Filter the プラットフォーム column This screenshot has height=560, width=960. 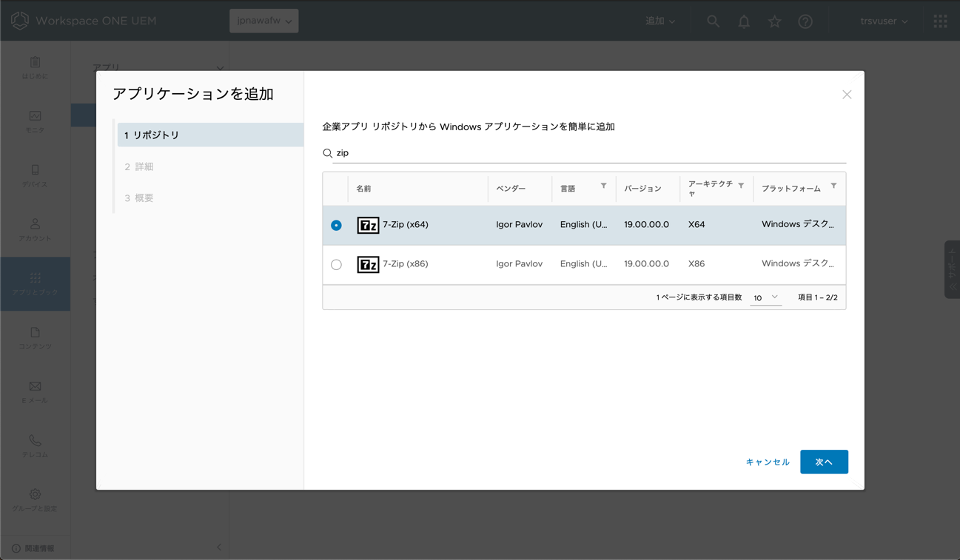click(x=833, y=186)
